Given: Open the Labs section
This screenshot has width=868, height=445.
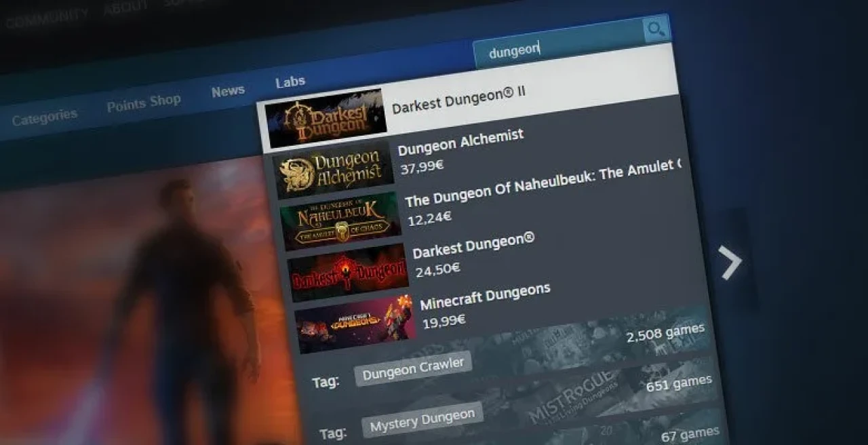Looking at the screenshot, I should click(x=291, y=81).
